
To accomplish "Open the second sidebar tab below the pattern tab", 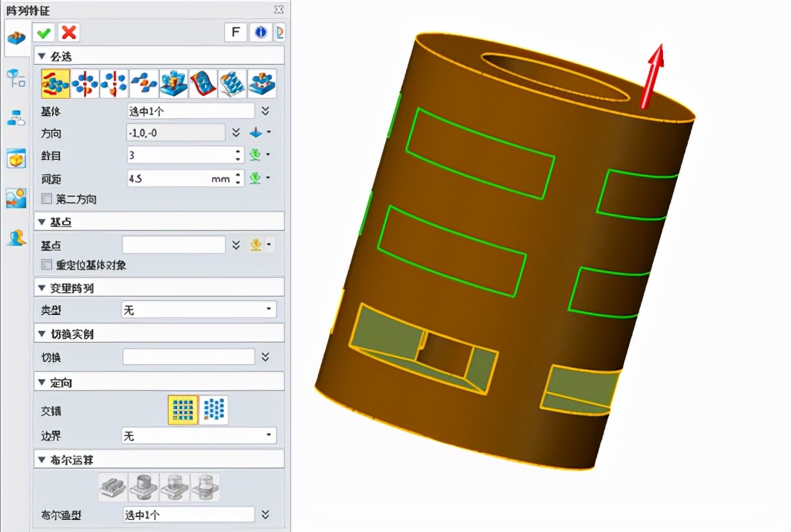I will point(16,78).
